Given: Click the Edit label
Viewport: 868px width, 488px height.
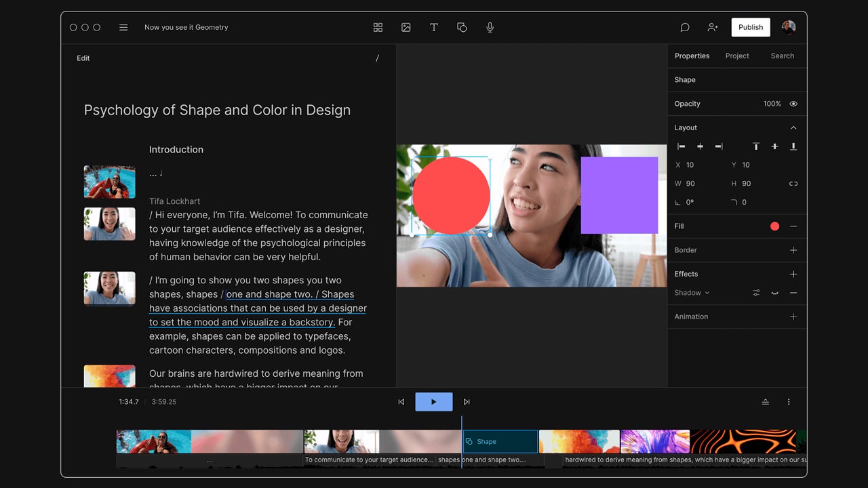Looking at the screenshot, I should pos(83,58).
